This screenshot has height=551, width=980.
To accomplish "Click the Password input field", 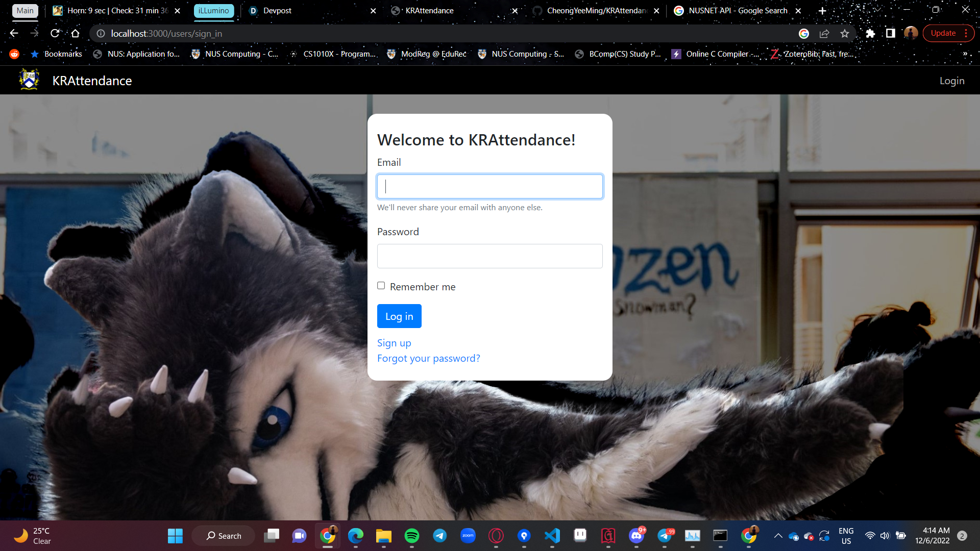I will coord(489,256).
